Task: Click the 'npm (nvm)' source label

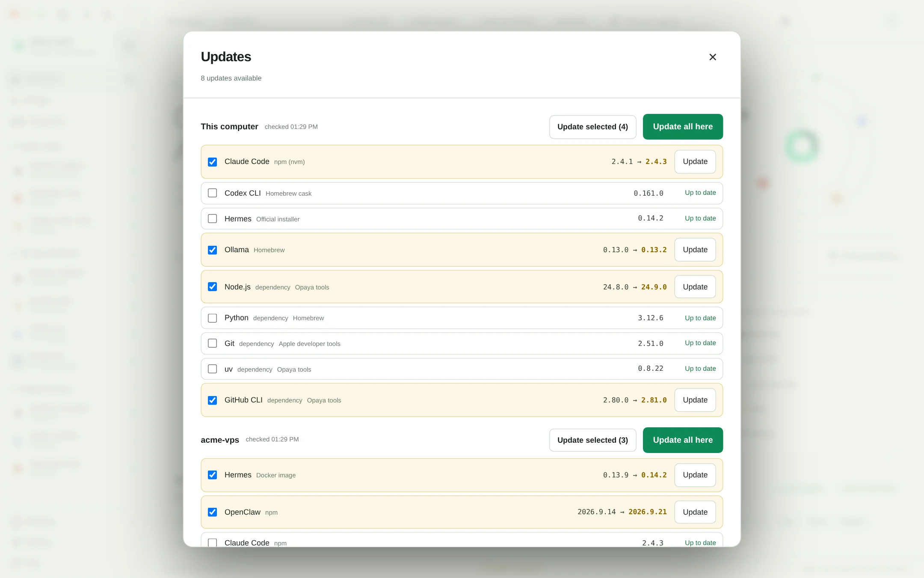Action: click(x=289, y=162)
